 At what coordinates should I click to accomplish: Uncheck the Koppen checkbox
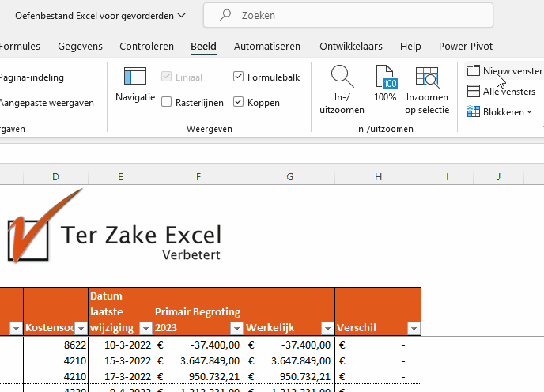pos(239,102)
